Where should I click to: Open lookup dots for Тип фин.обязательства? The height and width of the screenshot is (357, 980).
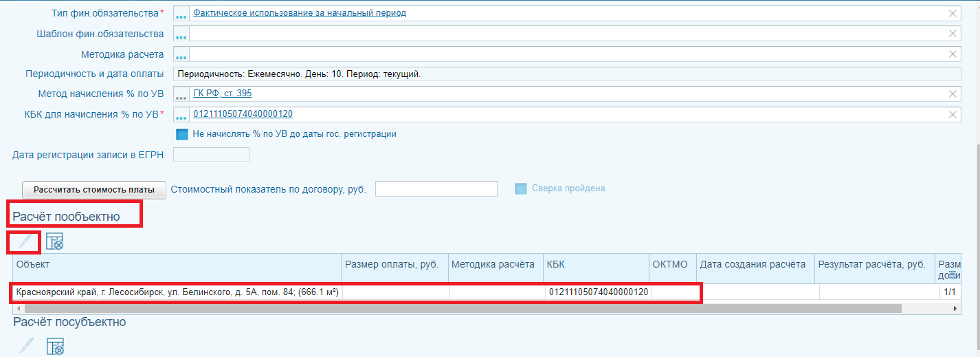click(x=181, y=14)
